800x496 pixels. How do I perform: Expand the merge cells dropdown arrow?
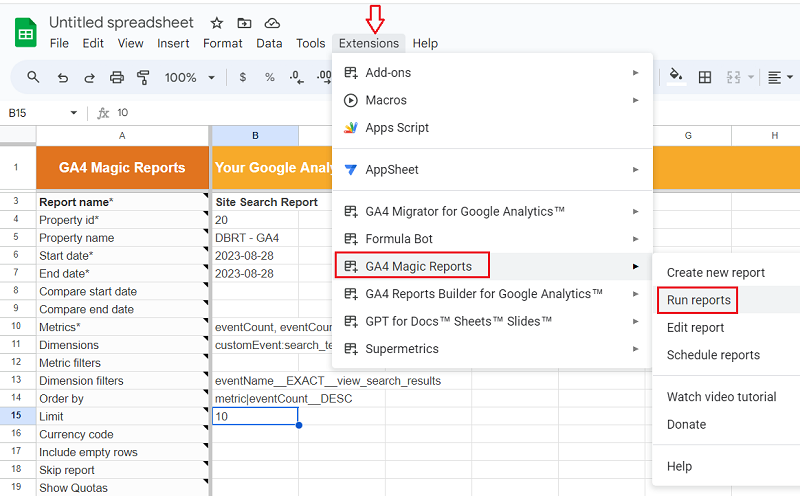pyautogui.click(x=751, y=77)
